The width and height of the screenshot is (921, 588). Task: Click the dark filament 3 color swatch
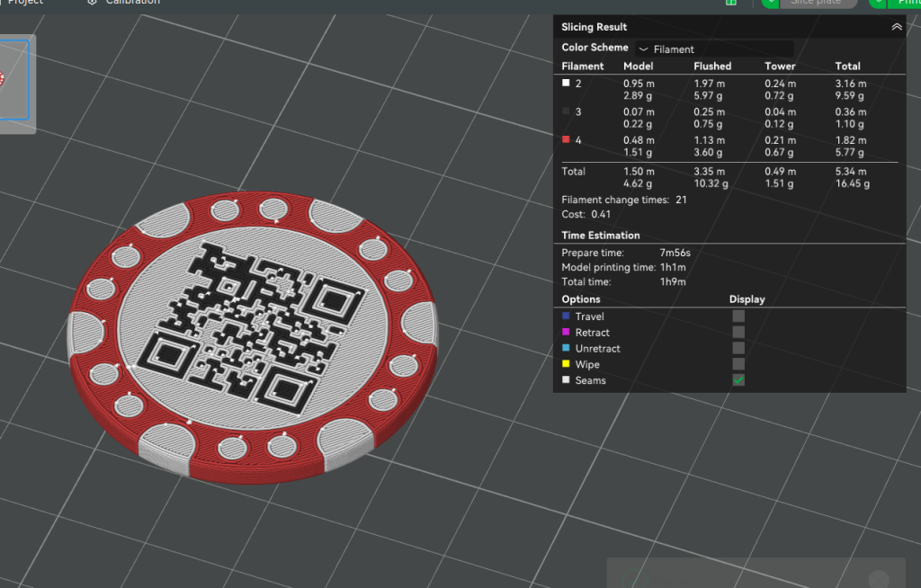click(566, 111)
